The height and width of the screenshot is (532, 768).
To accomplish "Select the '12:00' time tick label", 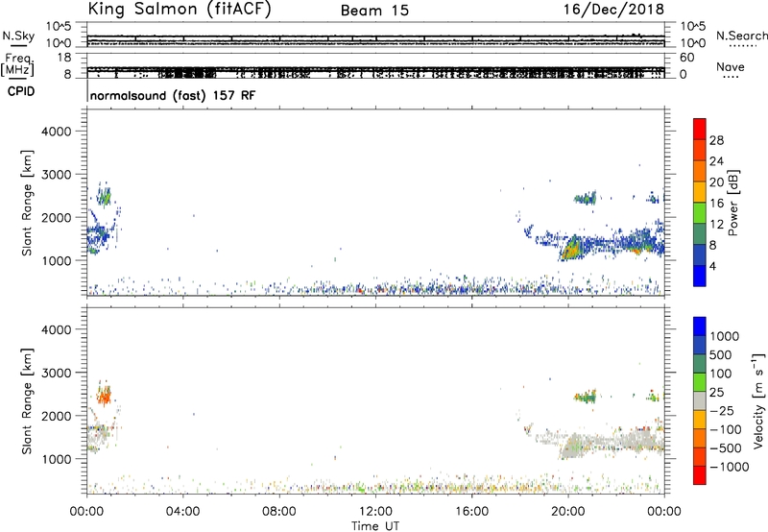I will [375, 512].
